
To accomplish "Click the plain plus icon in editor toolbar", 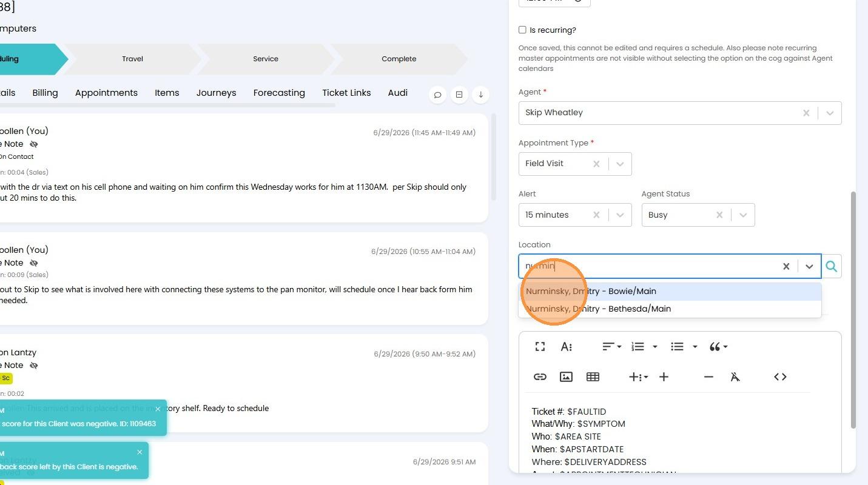I will 664,377.
